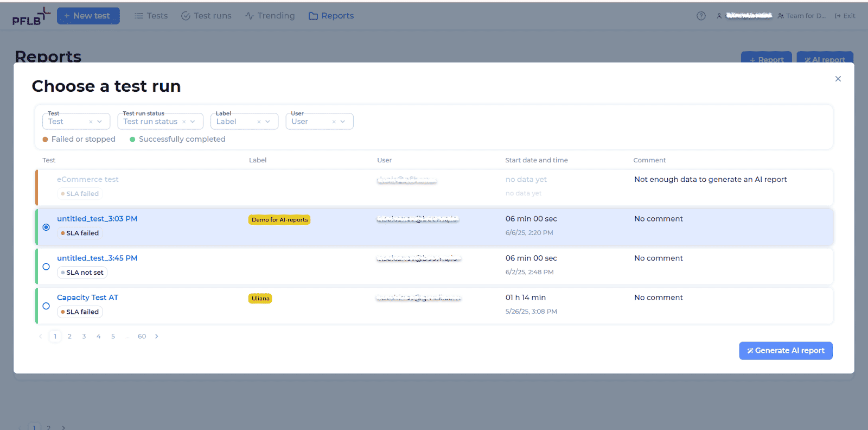Go to page 60 in dialog pagination
The width and height of the screenshot is (868, 430).
coord(142,337)
